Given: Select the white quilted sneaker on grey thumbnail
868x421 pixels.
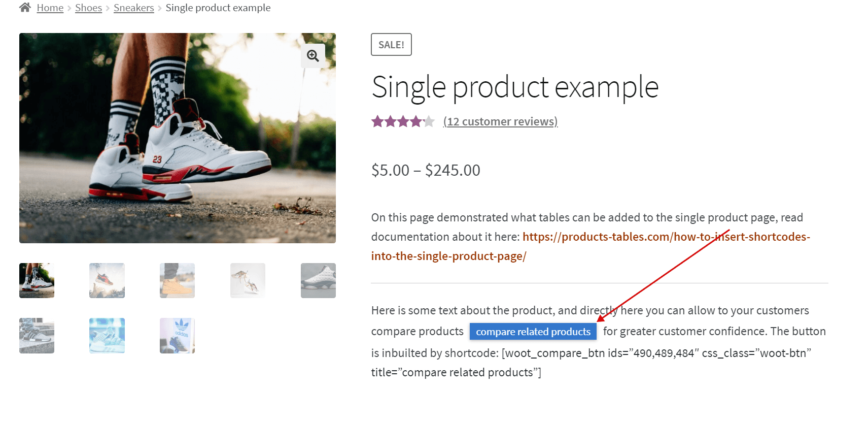Looking at the screenshot, I should coord(318,280).
